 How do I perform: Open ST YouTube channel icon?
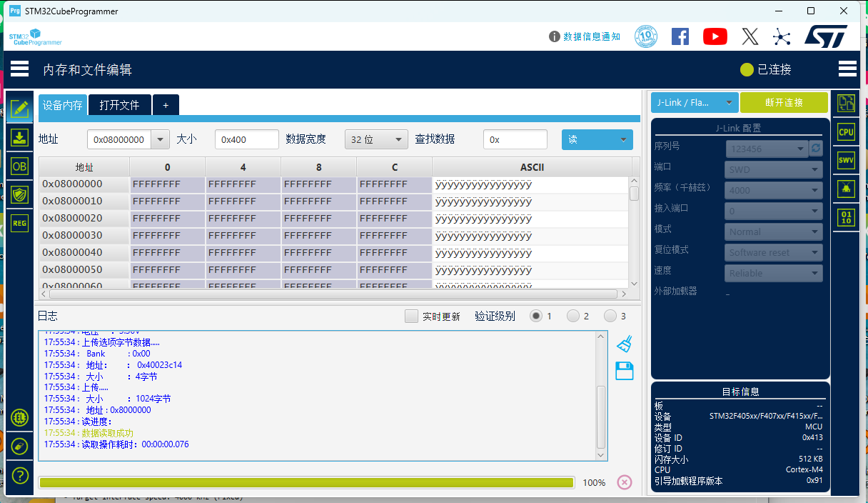point(715,36)
